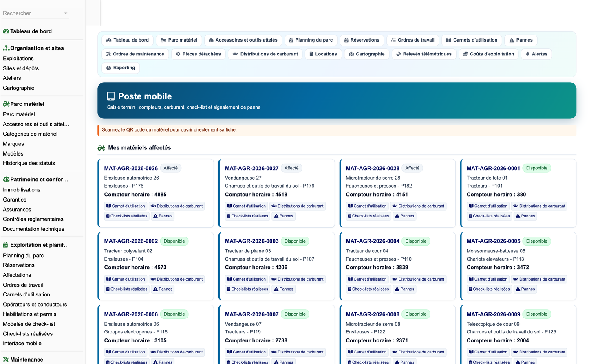Image resolution: width=589 pixels, height=364 pixels.
Task: Open equipment MAT-AGR-2026-0008 record
Action: [373, 314]
